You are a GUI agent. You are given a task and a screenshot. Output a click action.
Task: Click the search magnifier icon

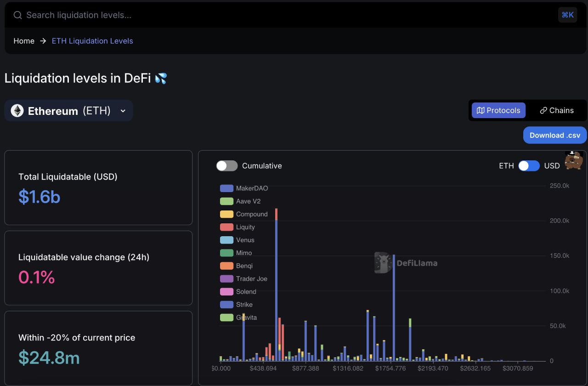click(x=18, y=15)
